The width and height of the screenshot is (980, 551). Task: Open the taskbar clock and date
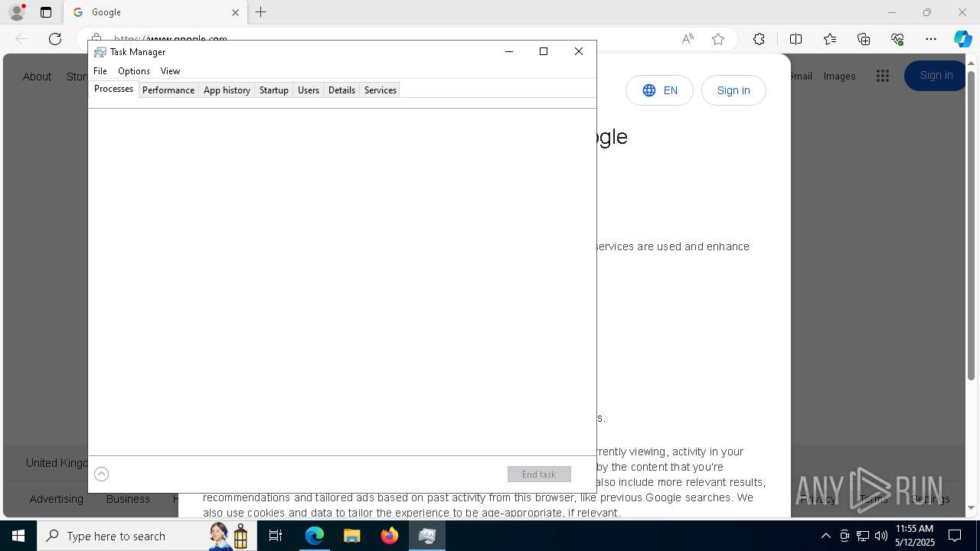click(x=914, y=536)
